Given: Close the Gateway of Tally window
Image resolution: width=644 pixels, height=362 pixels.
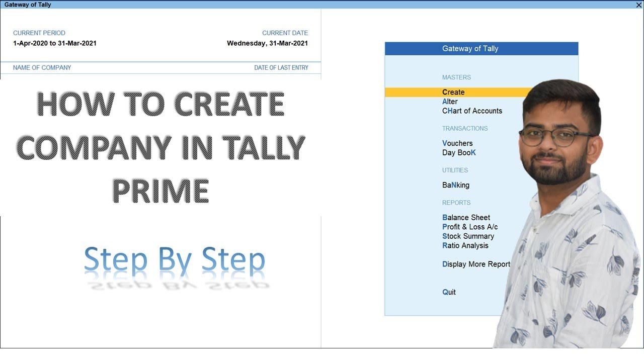Looking at the screenshot, I should [x=639, y=5].
